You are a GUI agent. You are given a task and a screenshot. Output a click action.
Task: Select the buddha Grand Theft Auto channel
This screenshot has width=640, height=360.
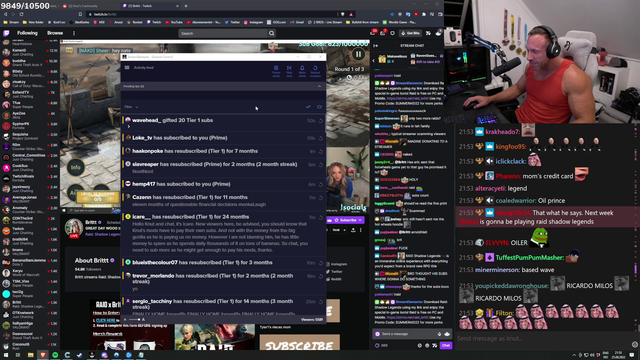(x=29, y=62)
